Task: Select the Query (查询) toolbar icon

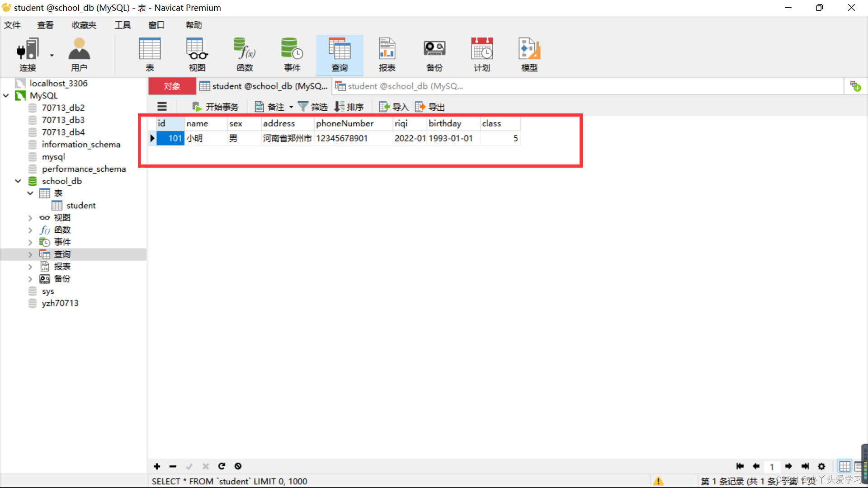Action: point(340,55)
